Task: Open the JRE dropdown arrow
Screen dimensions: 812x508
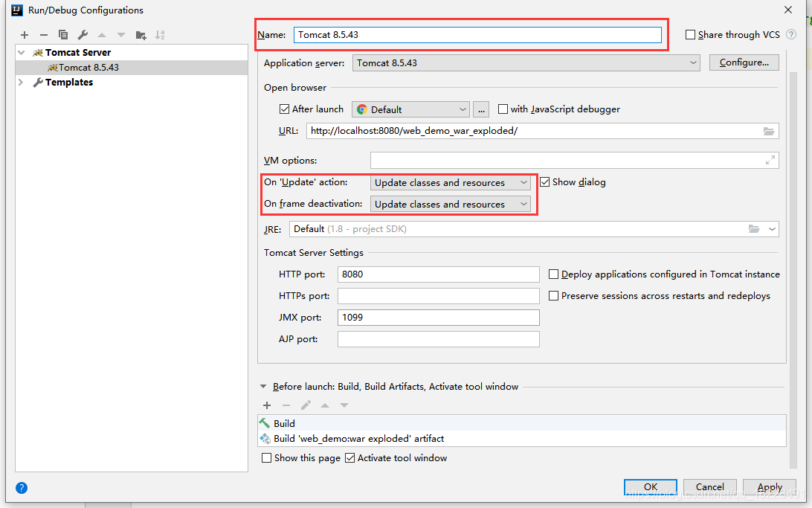Action: click(x=772, y=229)
